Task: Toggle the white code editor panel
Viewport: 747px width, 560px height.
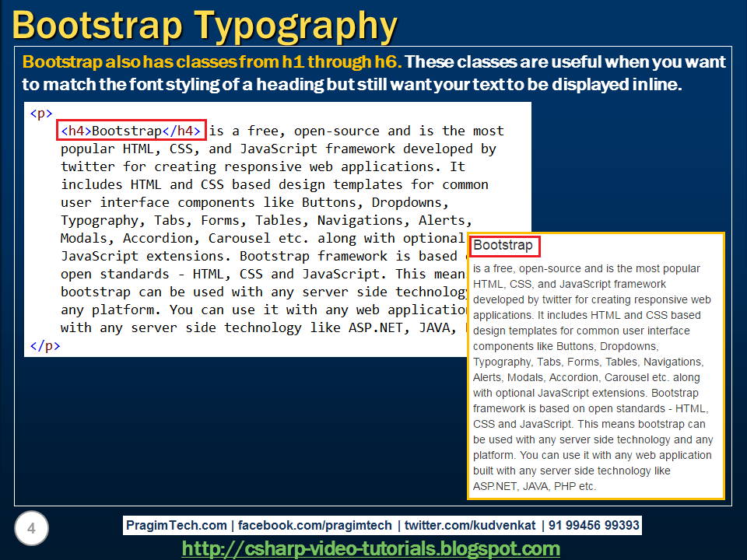Action: (272, 226)
